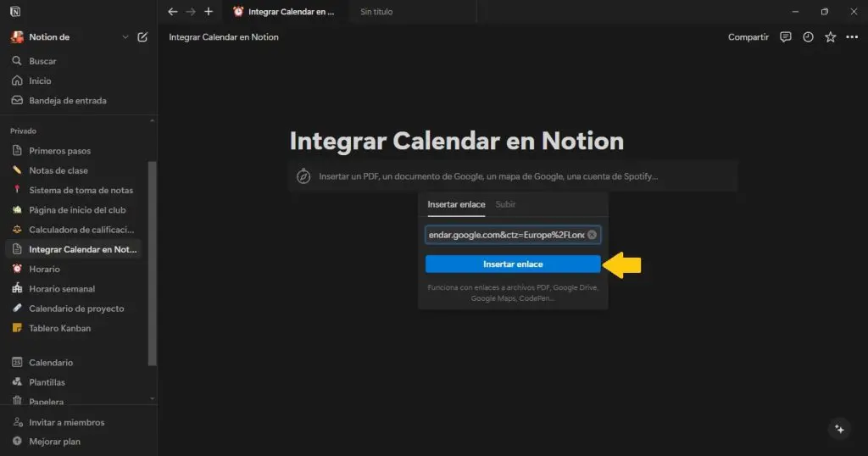Open page comments icon
868x456 pixels.
(x=786, y=37)
